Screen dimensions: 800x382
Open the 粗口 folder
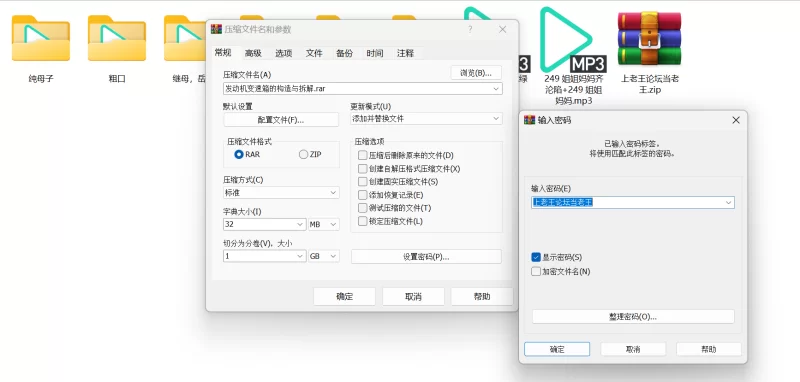(117, 38)
